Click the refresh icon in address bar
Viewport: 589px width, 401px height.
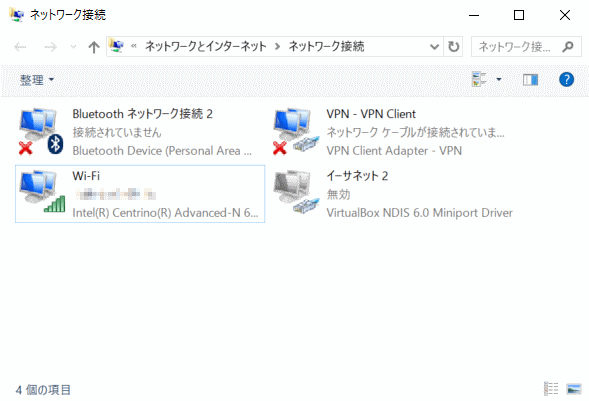pyautogui.click(x=453, y=47)
